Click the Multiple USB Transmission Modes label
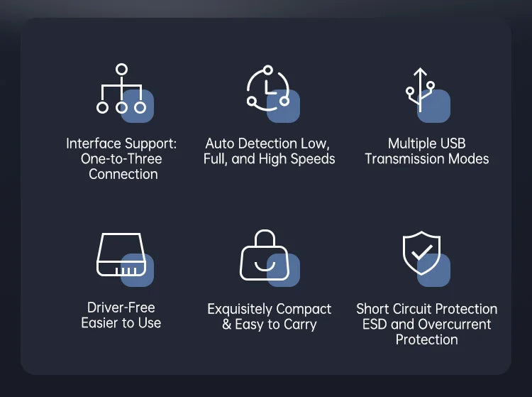532x397 pixels. [427, 151]
